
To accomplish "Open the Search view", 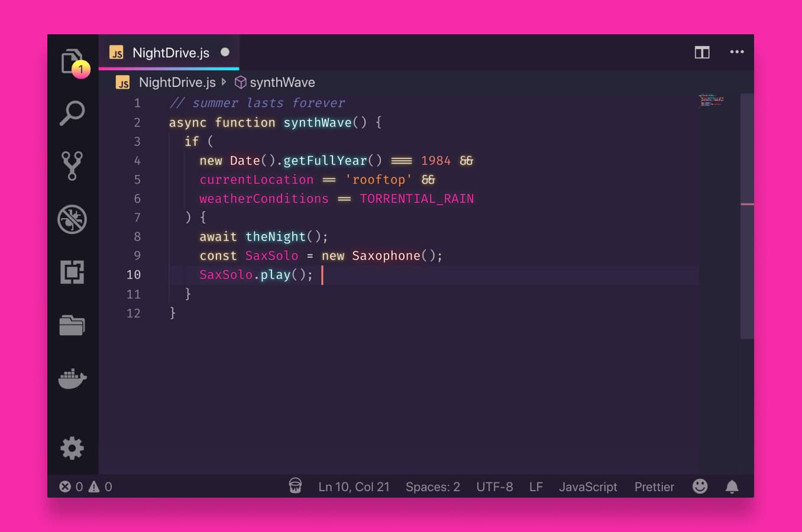I will [72, 112].
